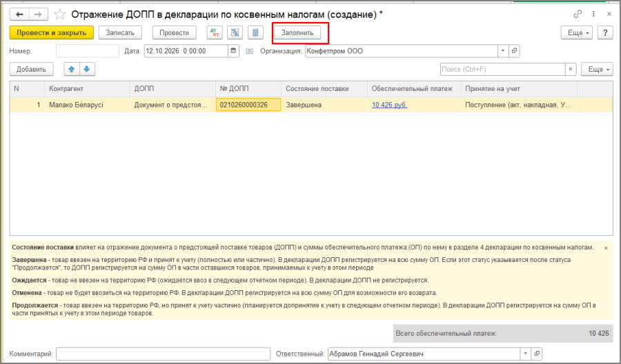Open the 10 426 руб. payment link
Image resolution: width=621 pixels, height=364 pixels.
click(389, 105)
